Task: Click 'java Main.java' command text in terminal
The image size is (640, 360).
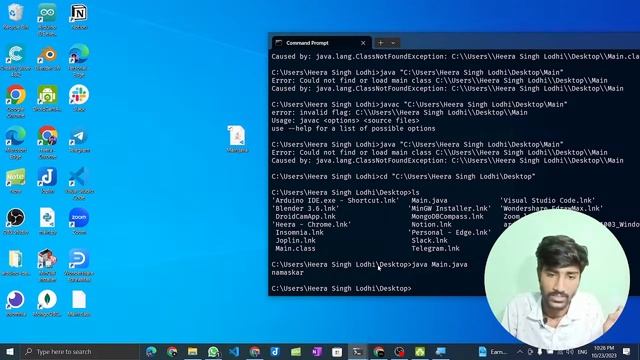Action: click(440, 264)
